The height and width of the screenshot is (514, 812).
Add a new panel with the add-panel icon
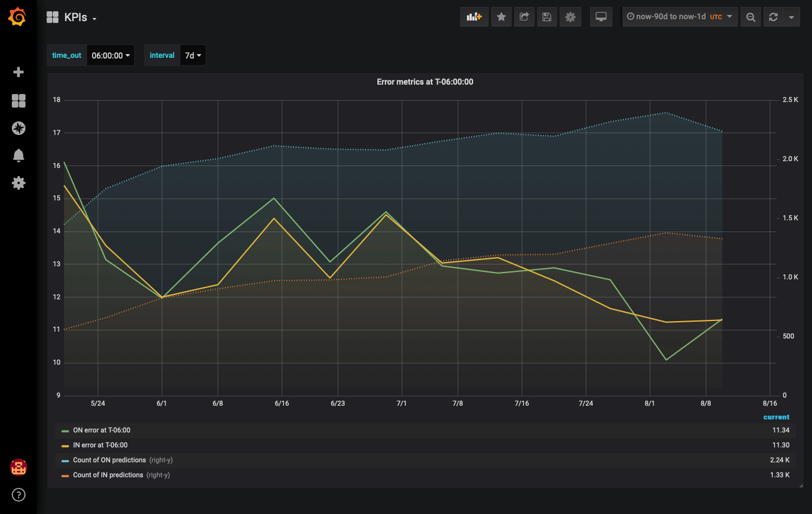pos(474,16)
